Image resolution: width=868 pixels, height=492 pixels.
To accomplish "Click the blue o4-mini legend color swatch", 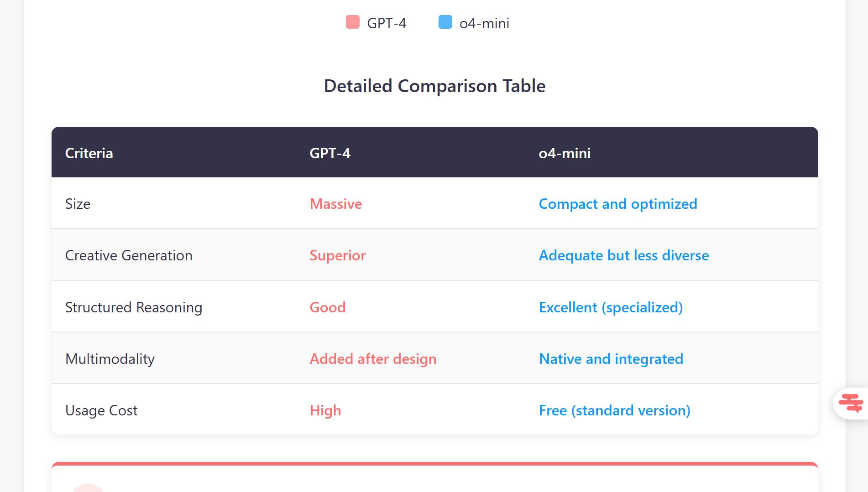I will tap(445, 22).
